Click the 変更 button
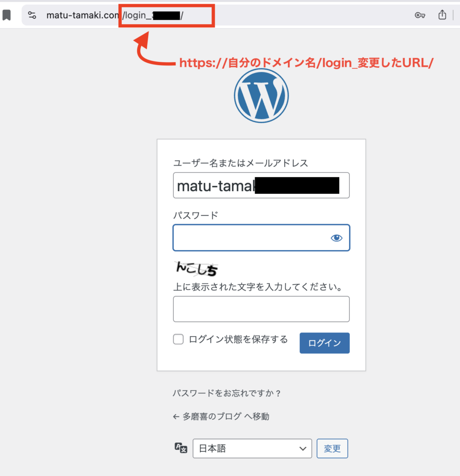Viewport: 460px width, 476px height. (x=332, y=449)
